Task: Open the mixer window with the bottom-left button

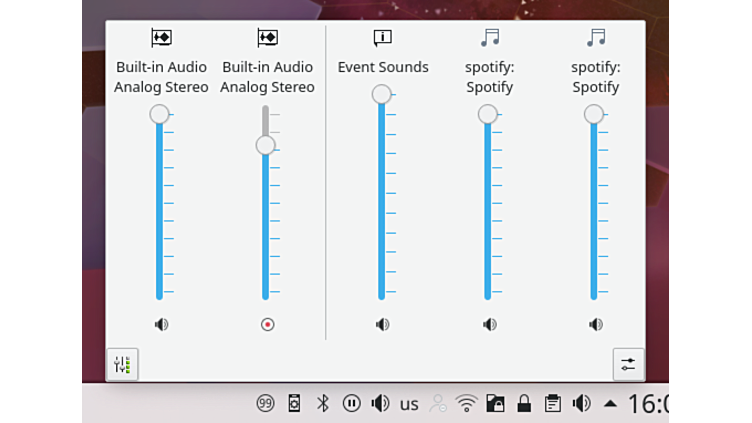Action: coord(122,364)
